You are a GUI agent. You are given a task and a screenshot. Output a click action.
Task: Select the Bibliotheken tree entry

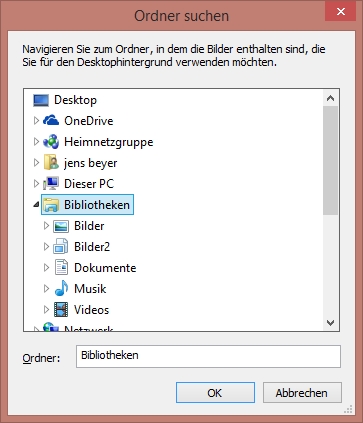click(87, 205)
